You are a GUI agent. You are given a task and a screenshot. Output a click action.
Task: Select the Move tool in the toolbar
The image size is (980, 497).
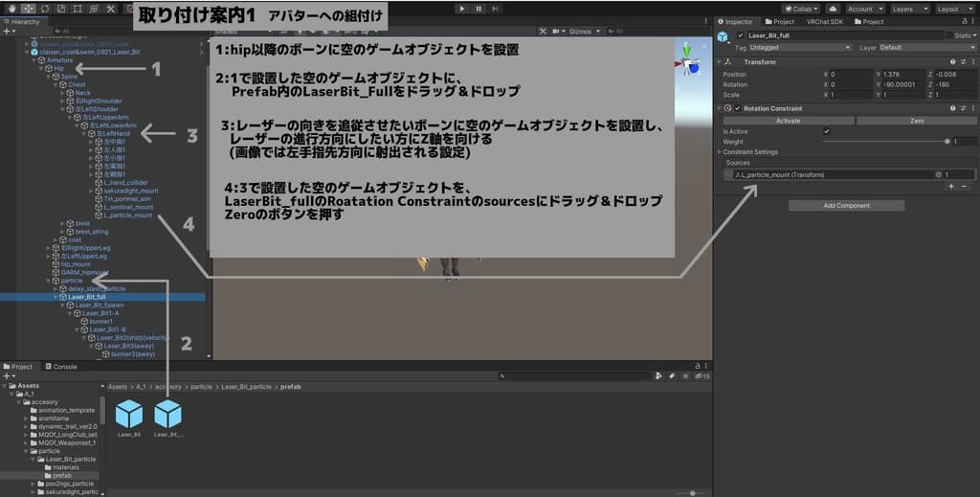coord(28,9)
